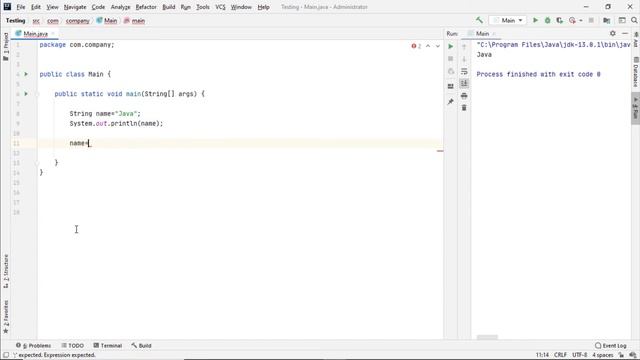Stop process in Run panel sidebar
The width and height of the screenshot is (640, 360).
click(x=451, y=59)
